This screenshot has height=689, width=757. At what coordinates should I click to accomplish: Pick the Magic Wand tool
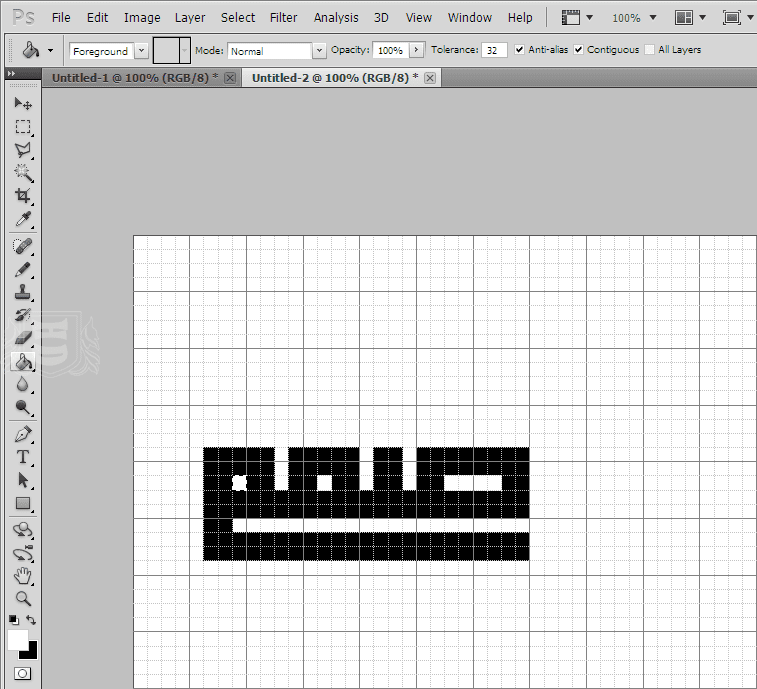(x=22, y=173)
